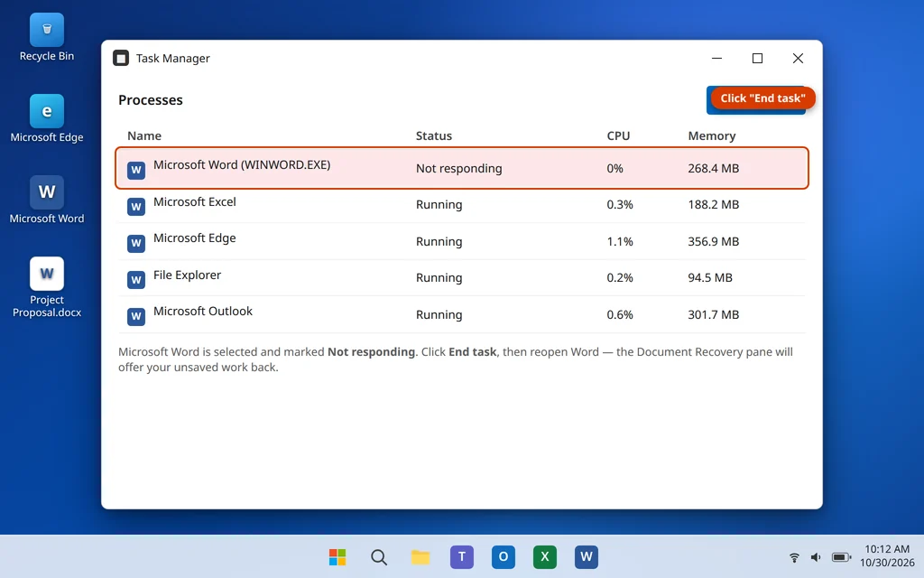Click the 268.4 MB memory value
The height and width of the screenshot is (578, 924).
713,169
